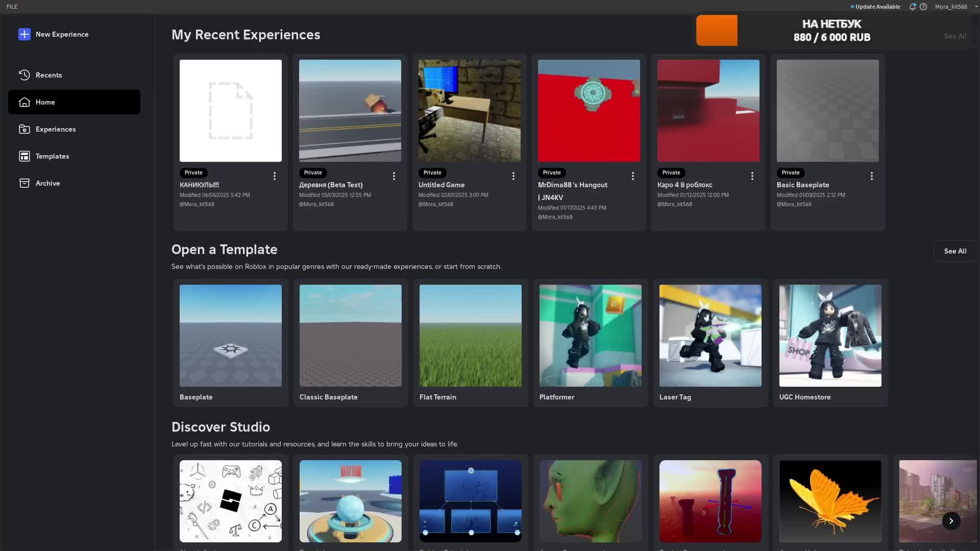Open options menu for Деревня (Beta Test)
Screen dimensions: 980x551
click(394, 176)
